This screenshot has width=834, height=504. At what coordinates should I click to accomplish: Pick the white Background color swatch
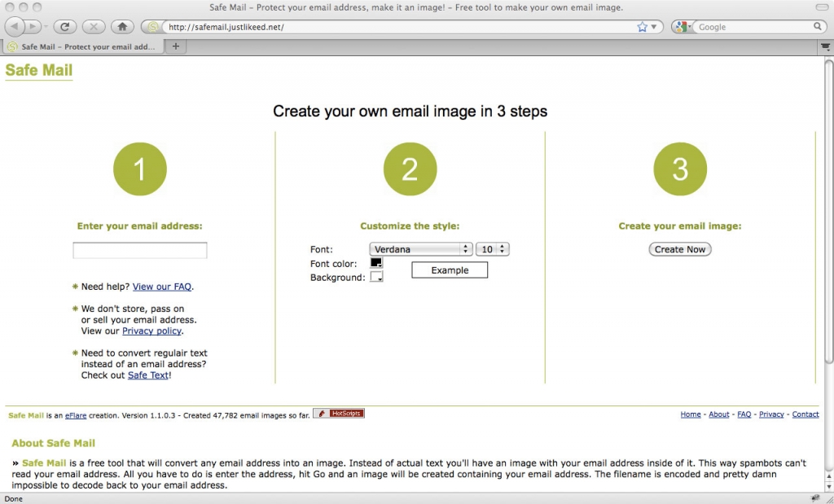(376, 277)
